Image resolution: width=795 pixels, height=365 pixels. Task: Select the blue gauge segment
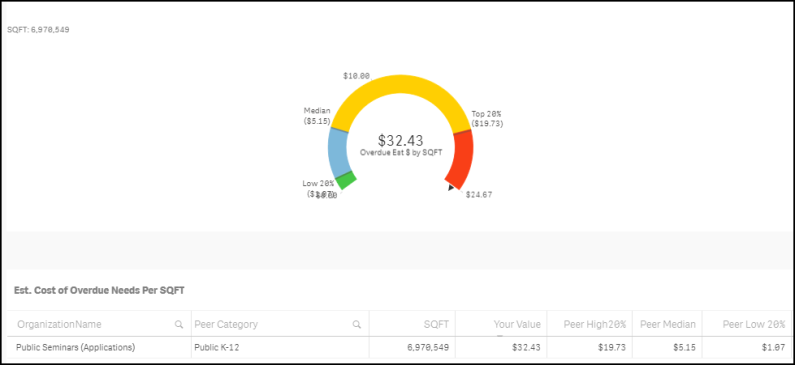coord(338,152)
